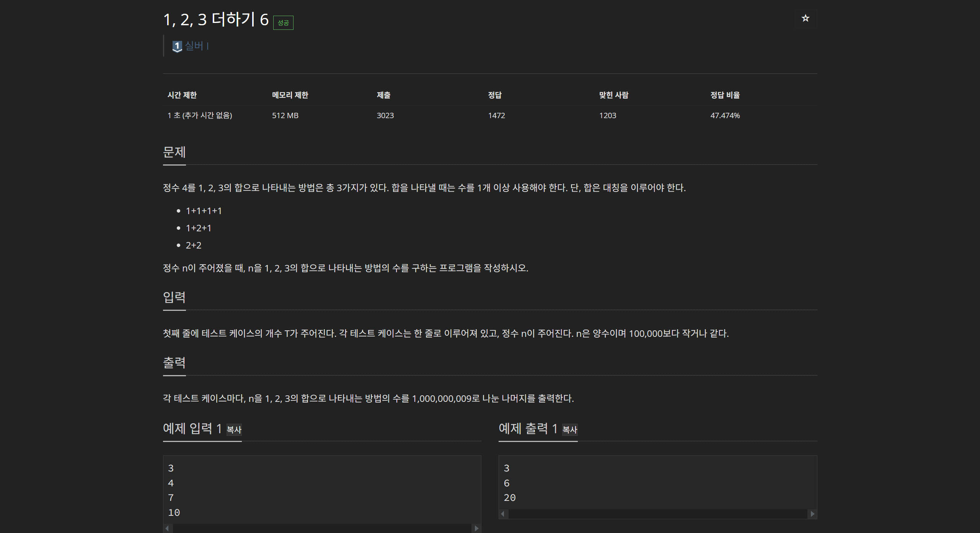
Task: Click the 정답 비율 column header
Action: tap(725, 95)
